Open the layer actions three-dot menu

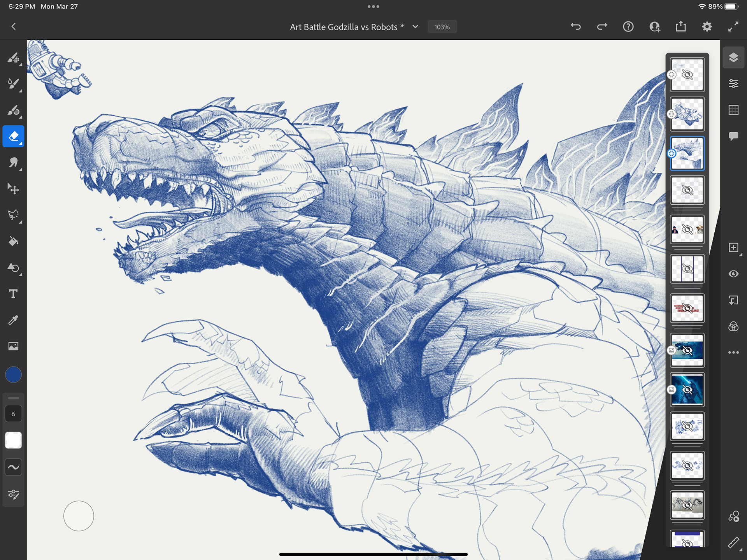(733, 352)
